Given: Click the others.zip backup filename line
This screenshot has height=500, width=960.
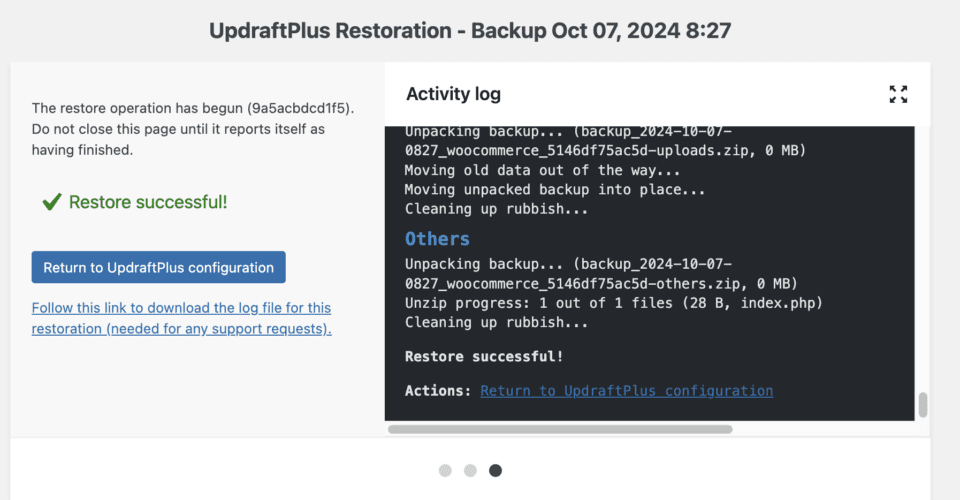Looking at the screenshot, I should click(x=601, y=283).
